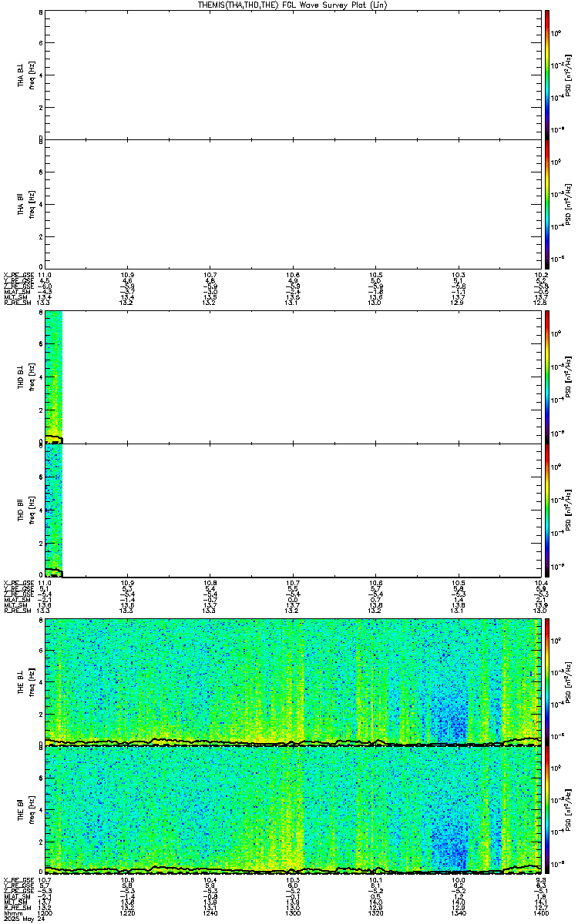Click the 1240 time tick label
Screen dimensions: 578x924
(x=210, y=912)
